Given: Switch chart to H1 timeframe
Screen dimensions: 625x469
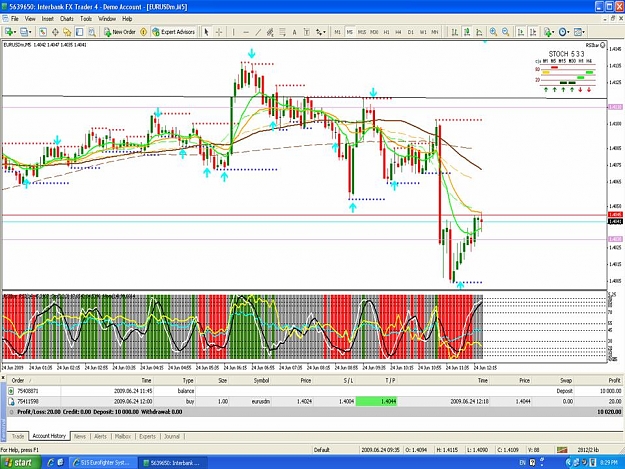Looking at the screenshot, I should pyautogui.click(x=386, y=32).
